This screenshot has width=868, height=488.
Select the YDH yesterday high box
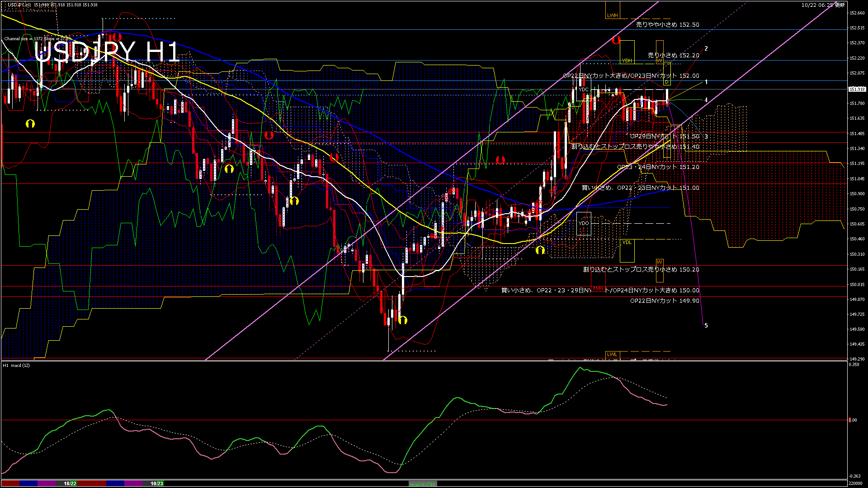627,52
